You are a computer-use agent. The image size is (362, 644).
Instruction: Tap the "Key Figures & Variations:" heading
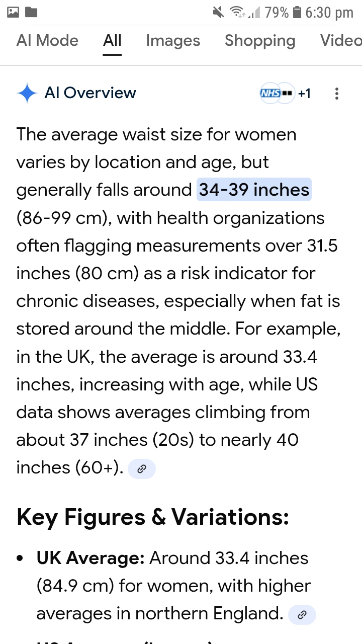coord(153,517)
